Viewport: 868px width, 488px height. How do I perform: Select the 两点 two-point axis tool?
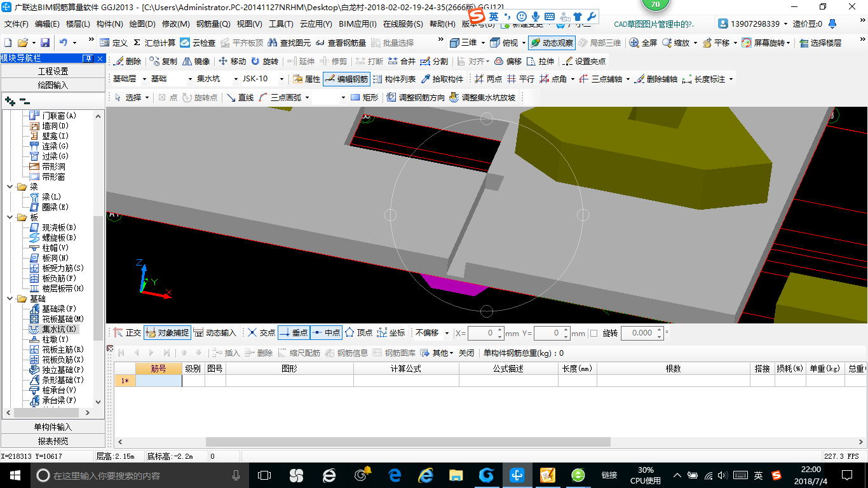coord(488,79)
